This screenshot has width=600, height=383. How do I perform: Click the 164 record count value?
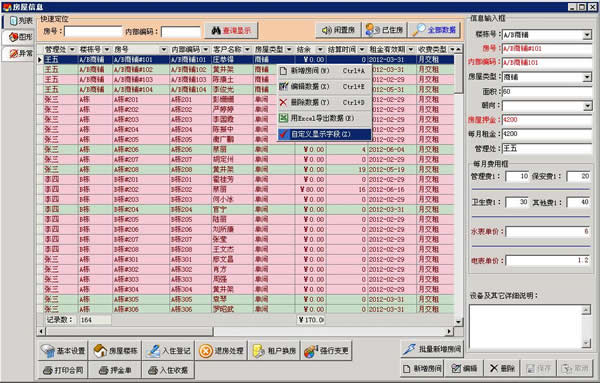tap(95, 320)
